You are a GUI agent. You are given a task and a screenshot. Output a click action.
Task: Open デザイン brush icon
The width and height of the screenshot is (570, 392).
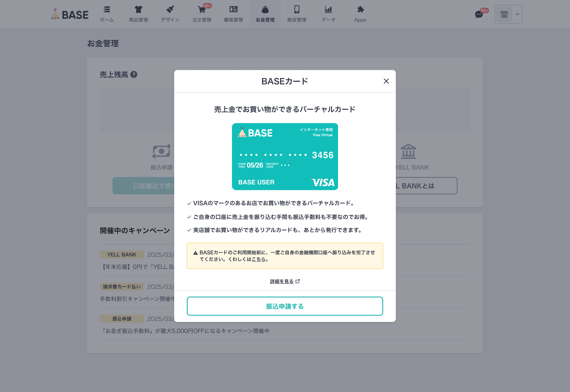170,10
